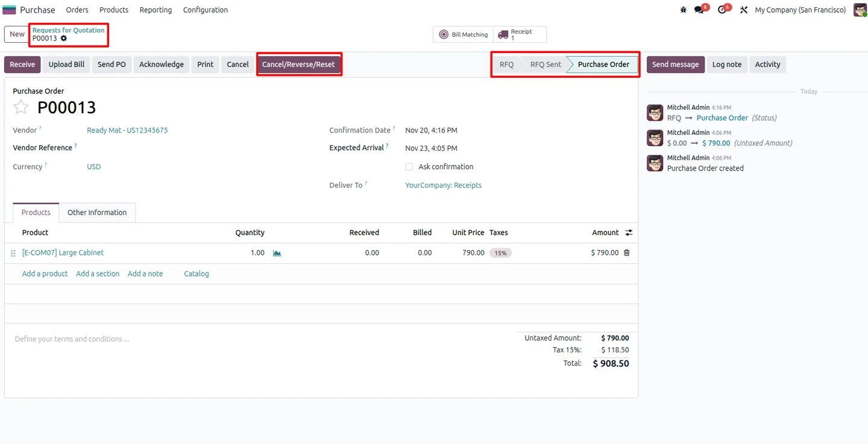Click the Vendor Reference input field

pyautogui.click(x=199, y=148)
